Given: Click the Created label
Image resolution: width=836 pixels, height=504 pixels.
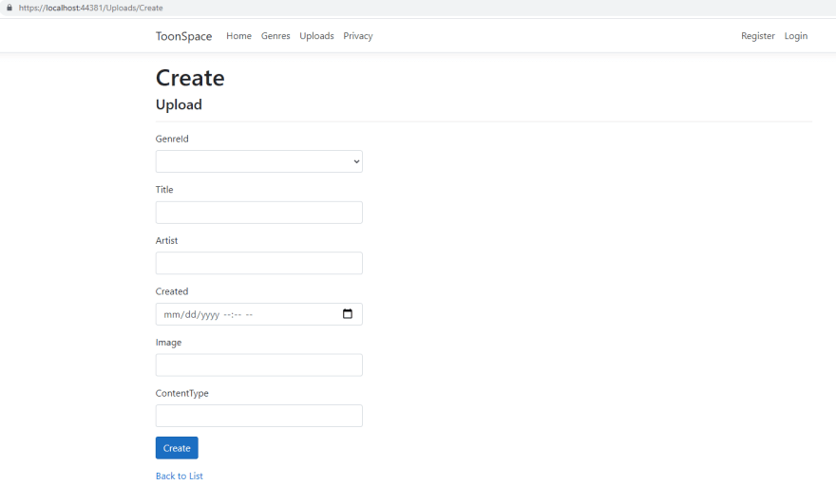Looking at the screenshot, I should [x=172, y=291].
